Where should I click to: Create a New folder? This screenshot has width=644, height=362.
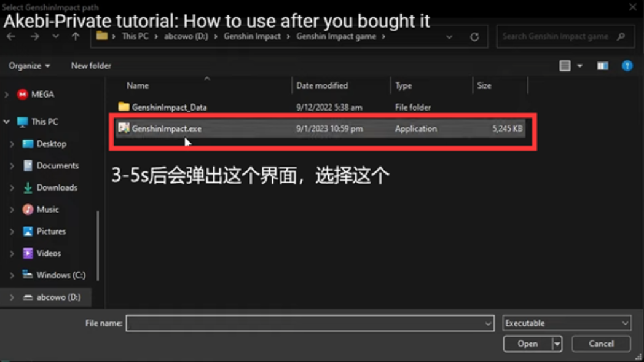coord(91,66)
